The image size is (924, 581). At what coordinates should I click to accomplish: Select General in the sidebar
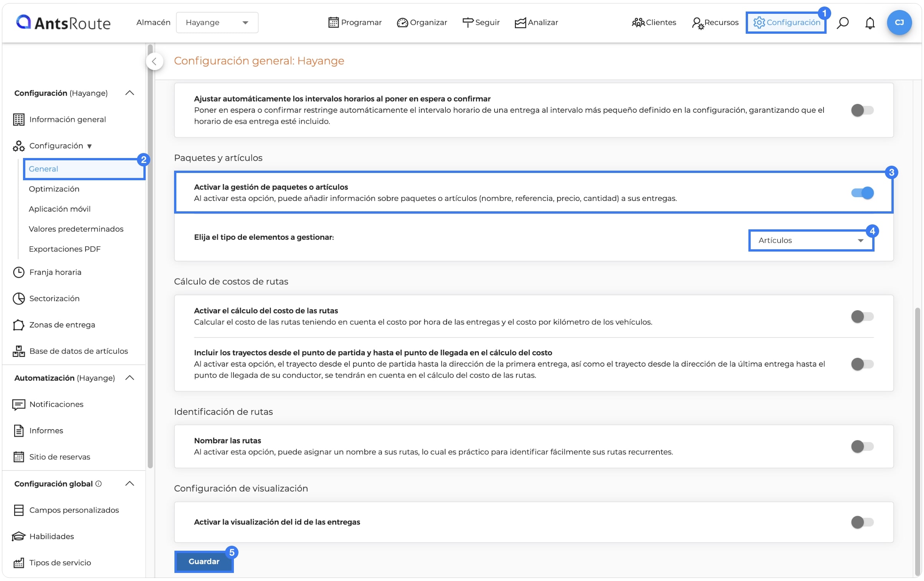84,169
